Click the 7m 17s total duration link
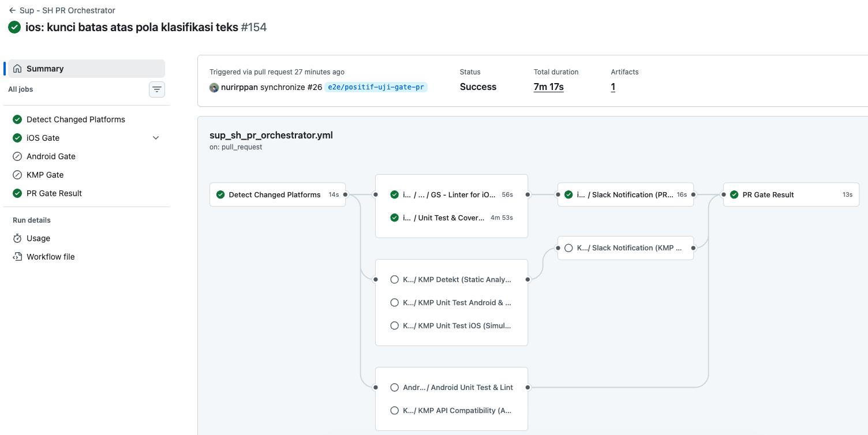 [549, 87]
